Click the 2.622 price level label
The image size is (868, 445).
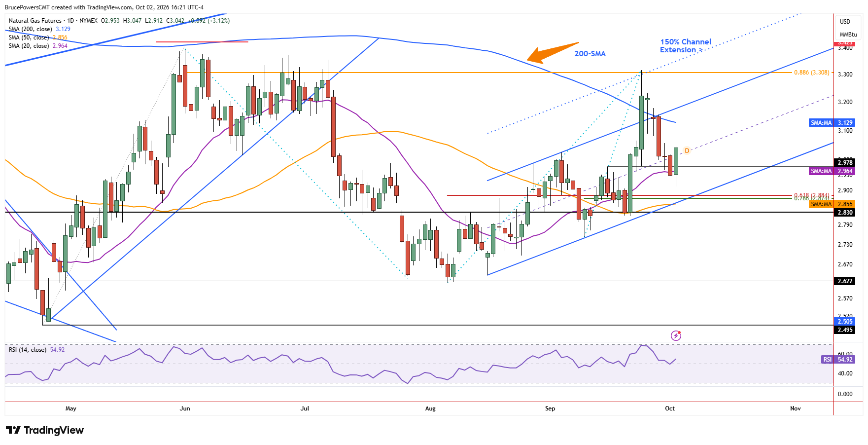tap(845, 281)
